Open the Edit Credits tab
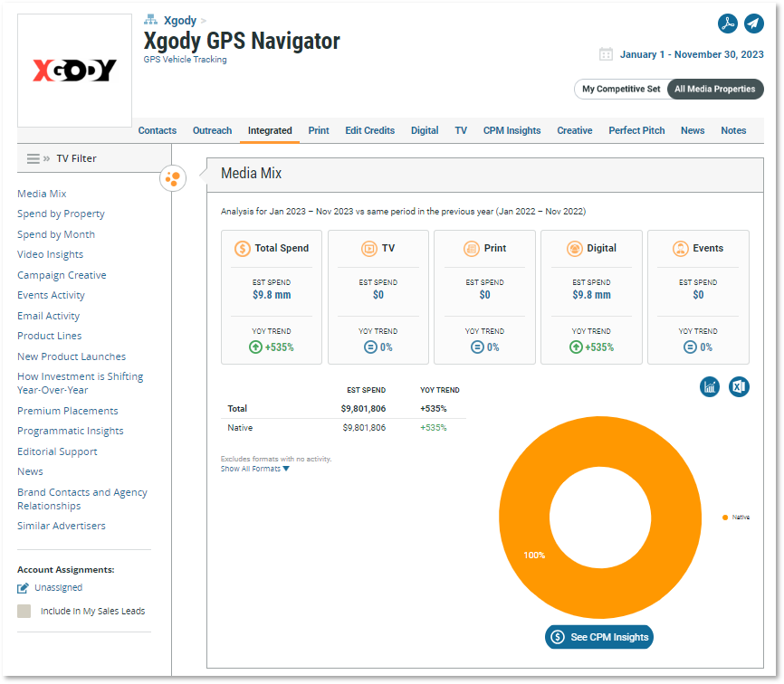 [370, 130]
